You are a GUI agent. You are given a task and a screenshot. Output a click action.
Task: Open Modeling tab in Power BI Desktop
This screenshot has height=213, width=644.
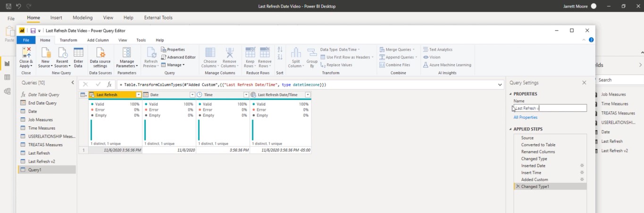[83, 17]
